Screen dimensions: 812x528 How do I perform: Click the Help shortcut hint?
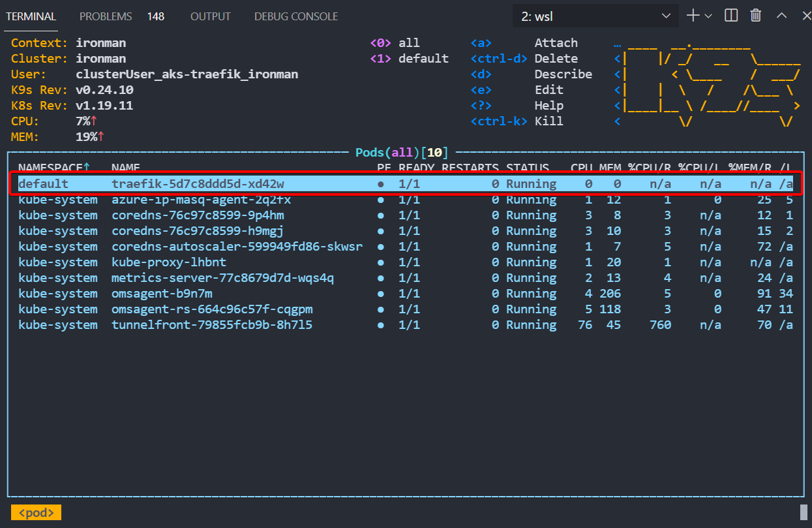pos(549,106)
